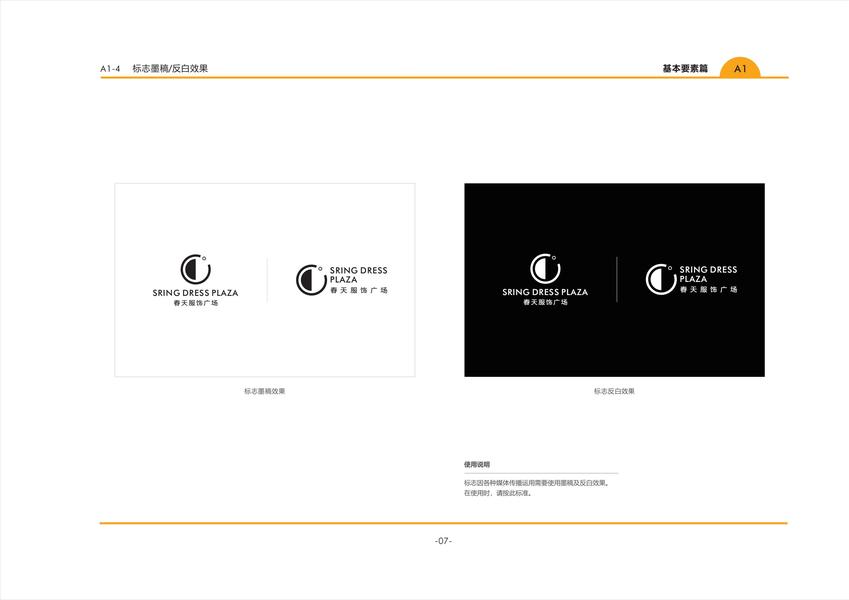Image resolution: width=849 pixels, height=600 pixels.
Task: Click the caption 标志反白效果
Action: coord(614,391)
